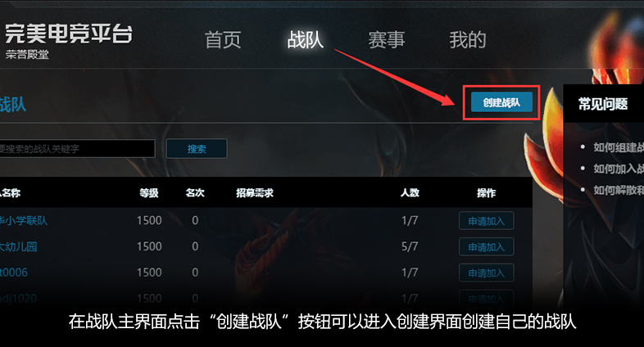
Task: Sort by the 人数 column header
Action: point(410,193)
